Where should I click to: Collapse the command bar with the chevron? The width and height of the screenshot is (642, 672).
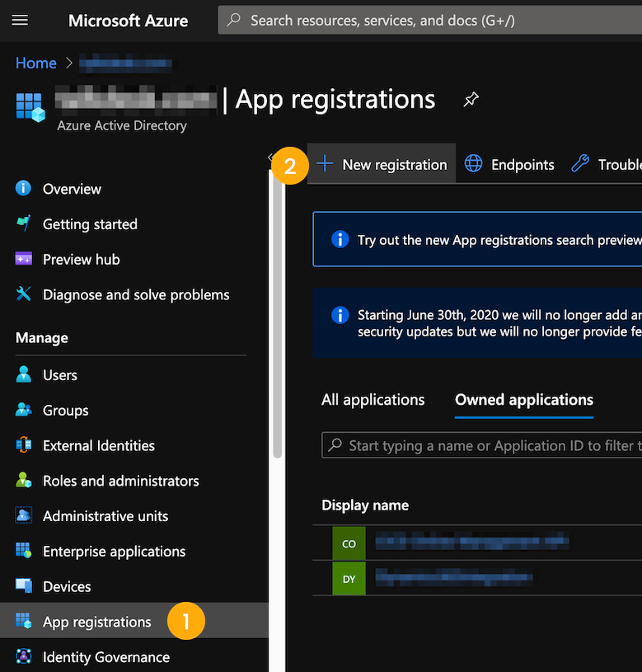pyautogui.click(x=272, y=157)
